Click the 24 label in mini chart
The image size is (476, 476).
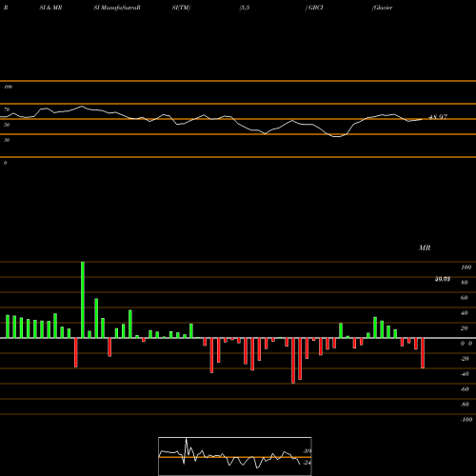click(307, 463)
